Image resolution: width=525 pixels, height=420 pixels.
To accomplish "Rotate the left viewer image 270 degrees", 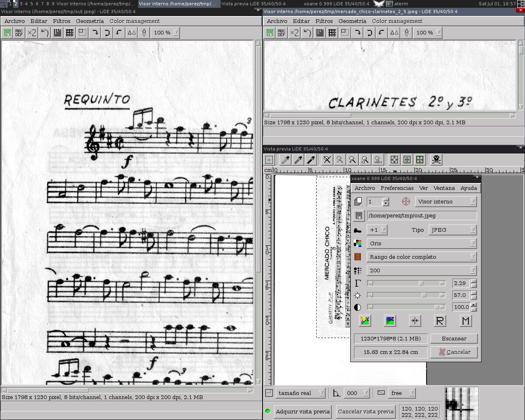I will 119,33.
